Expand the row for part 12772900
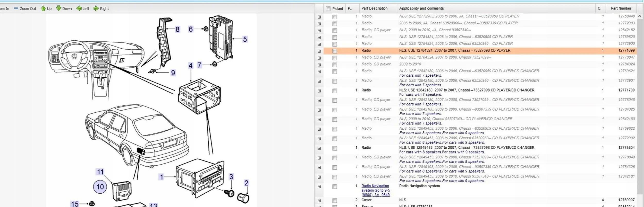The height and width of the screenshot is (207, 644). 319,44
